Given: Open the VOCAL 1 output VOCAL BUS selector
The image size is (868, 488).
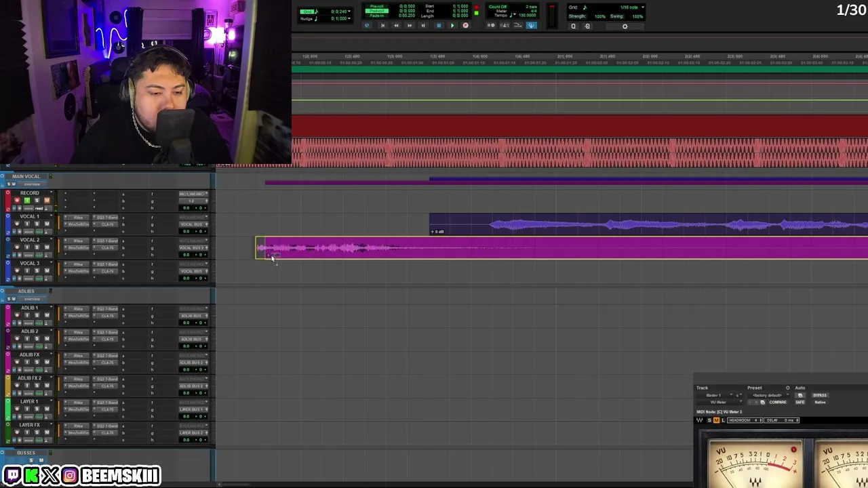Looking at the screenshot, I should click(x=193, y=224).
